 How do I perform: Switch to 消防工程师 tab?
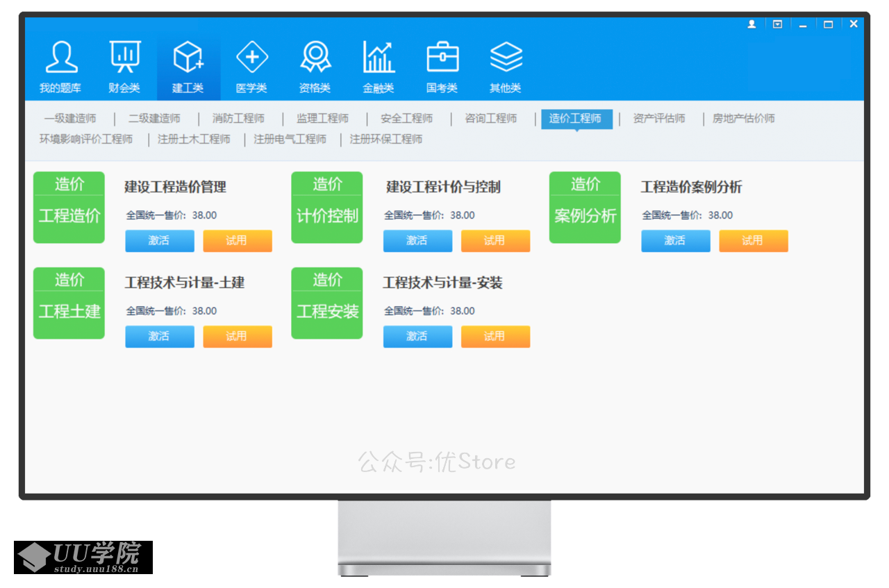tap(238, 119)
